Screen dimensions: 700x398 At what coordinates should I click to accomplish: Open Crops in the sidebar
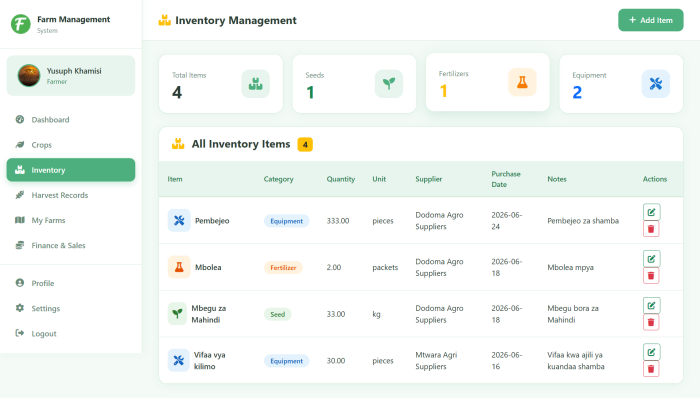point(71,145)
